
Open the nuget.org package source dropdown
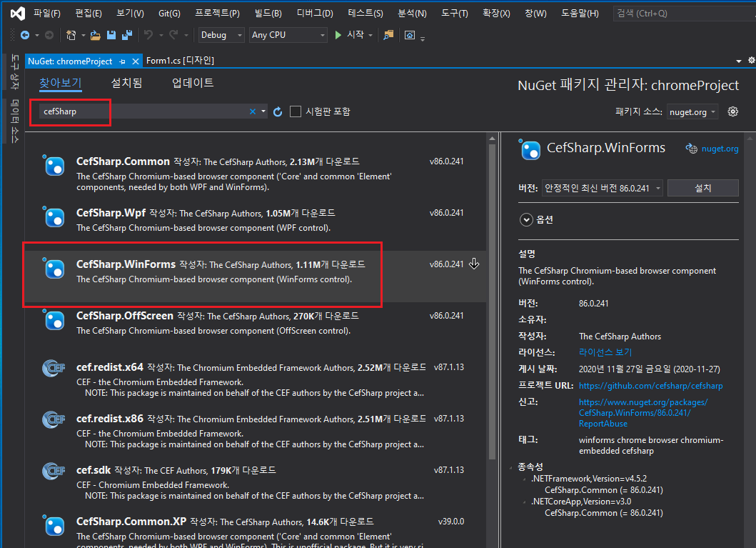pos(692,112)
